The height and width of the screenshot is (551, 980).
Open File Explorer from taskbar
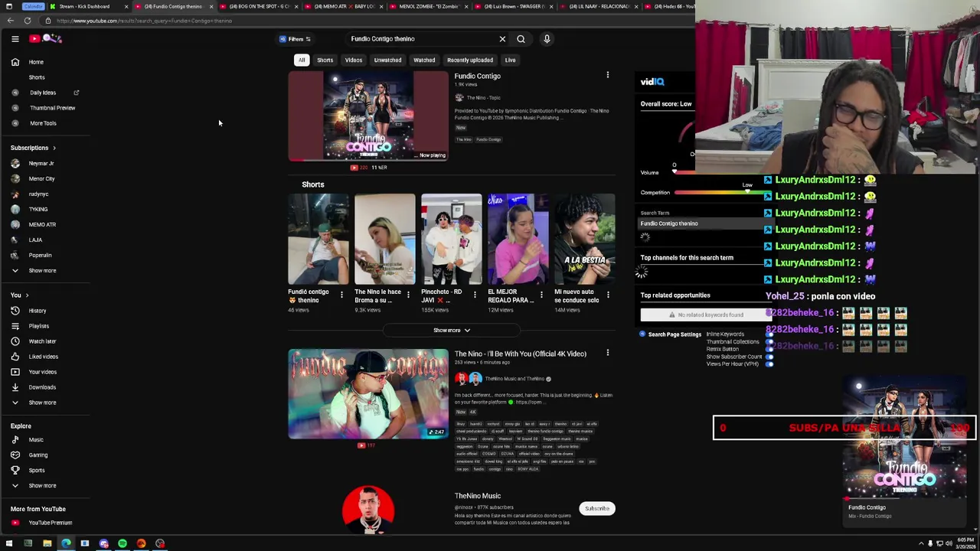tap(47, 543)
